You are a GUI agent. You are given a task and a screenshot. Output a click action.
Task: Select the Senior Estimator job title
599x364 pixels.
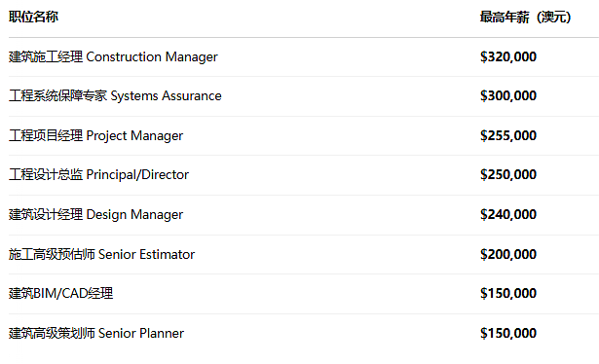(101, 254)
